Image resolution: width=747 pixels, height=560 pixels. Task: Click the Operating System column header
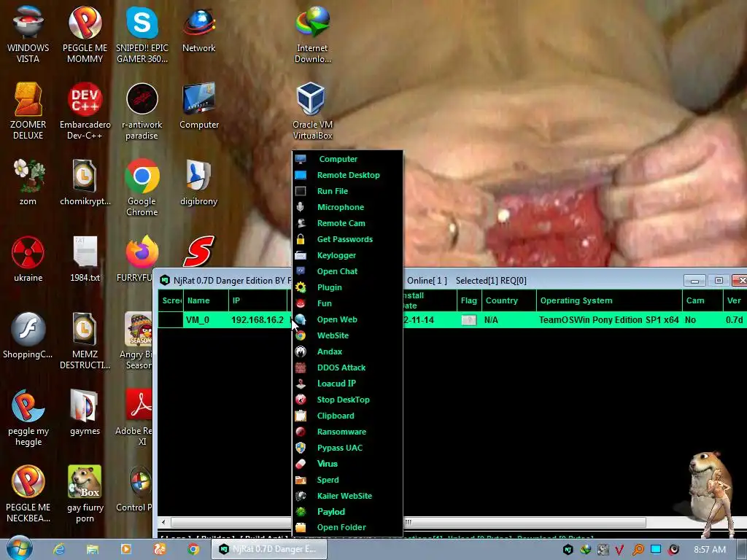(609, 300)
